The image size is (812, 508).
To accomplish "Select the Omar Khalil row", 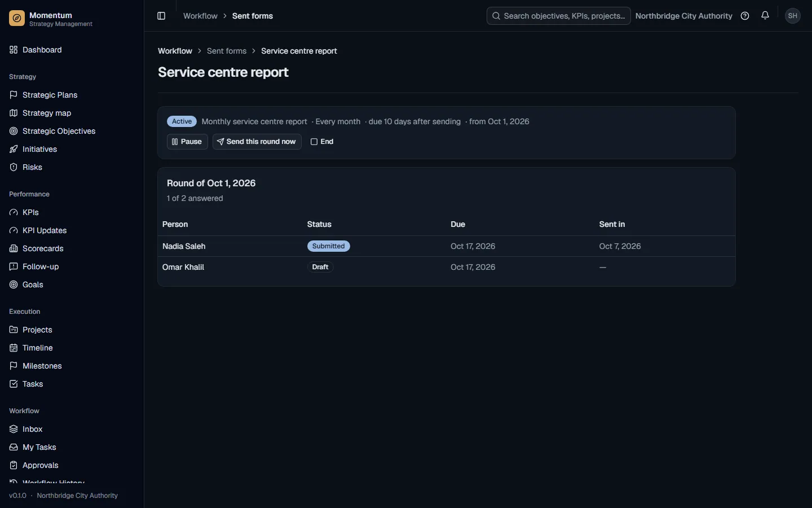I will tap(447, 267).
